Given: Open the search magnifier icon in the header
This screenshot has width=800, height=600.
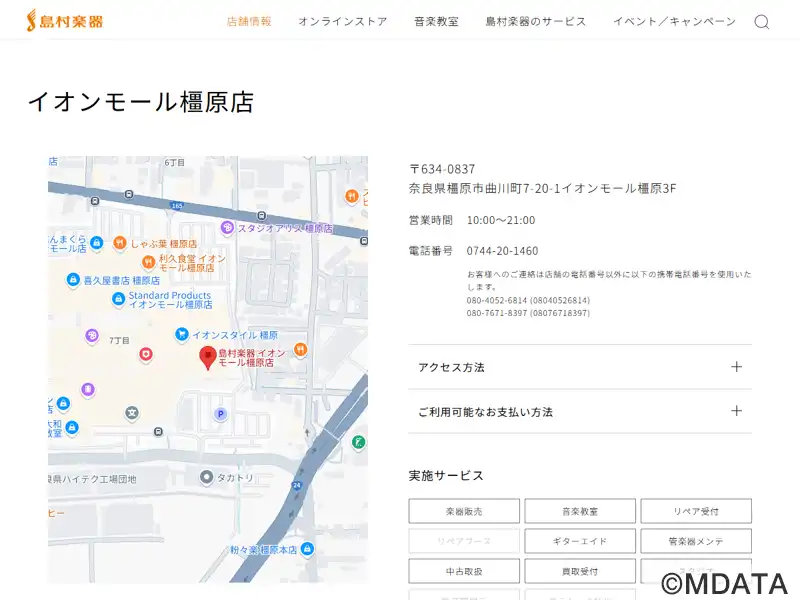Looking at the screenshot, I should pyautogui.click(x=762, y=22).
